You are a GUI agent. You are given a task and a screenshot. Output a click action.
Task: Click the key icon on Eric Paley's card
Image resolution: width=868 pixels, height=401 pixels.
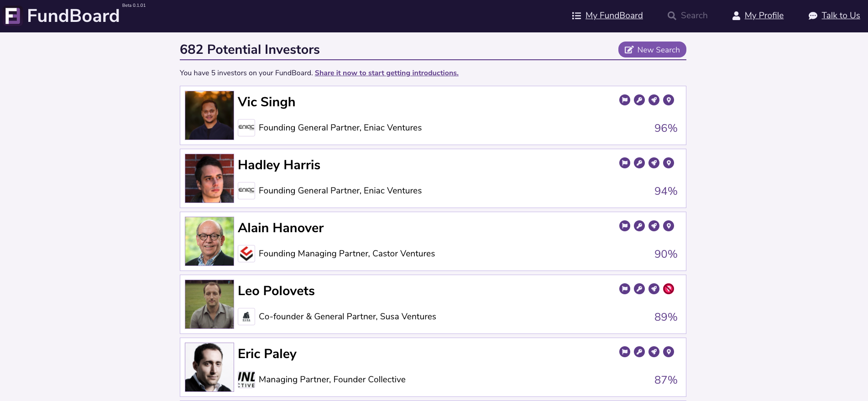(639, 352)
